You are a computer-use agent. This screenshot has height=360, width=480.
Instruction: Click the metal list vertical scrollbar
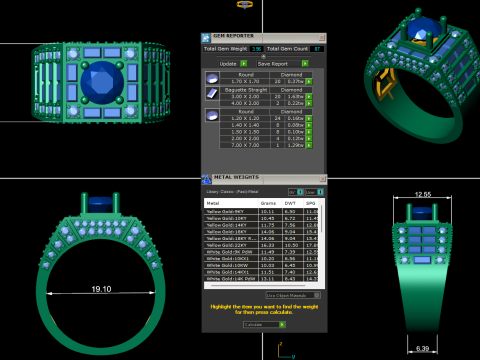coord(322,219)
